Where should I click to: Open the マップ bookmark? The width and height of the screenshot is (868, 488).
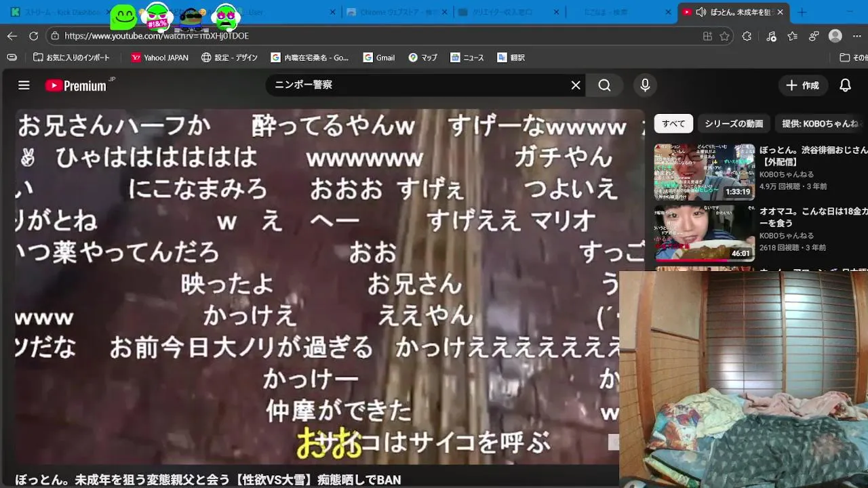(x=422, y=58)
